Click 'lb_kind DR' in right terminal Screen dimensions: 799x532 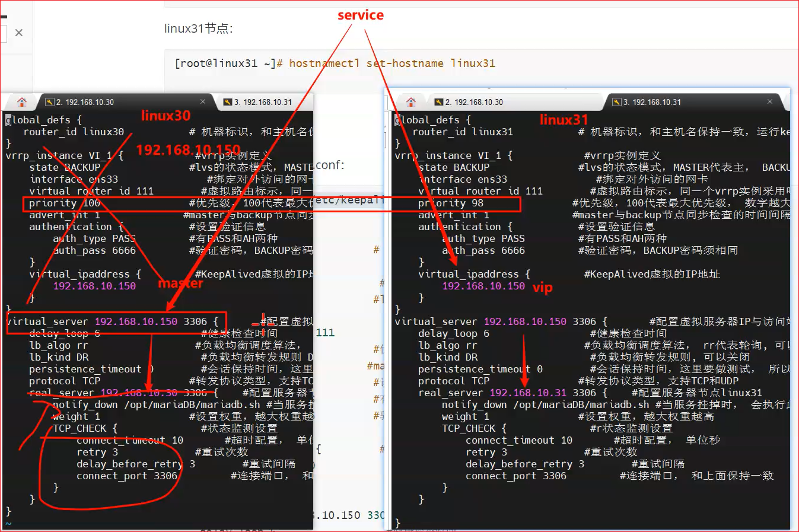click(448, 357)
